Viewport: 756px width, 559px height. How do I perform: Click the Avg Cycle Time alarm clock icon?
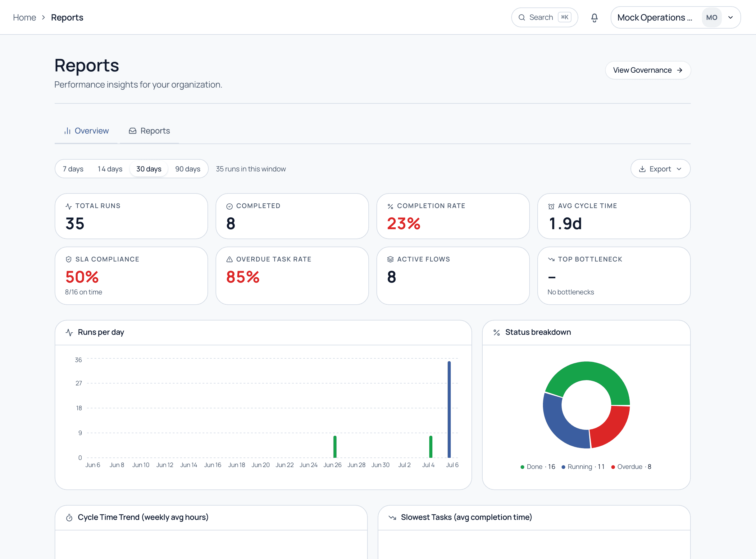click(551, 206)
